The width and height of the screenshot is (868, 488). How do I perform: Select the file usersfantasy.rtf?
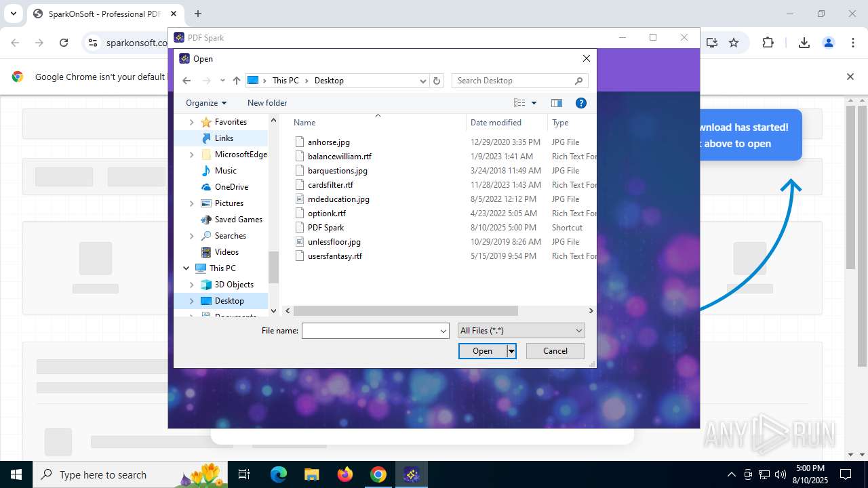pyautogui.click(x=334, y=256)
